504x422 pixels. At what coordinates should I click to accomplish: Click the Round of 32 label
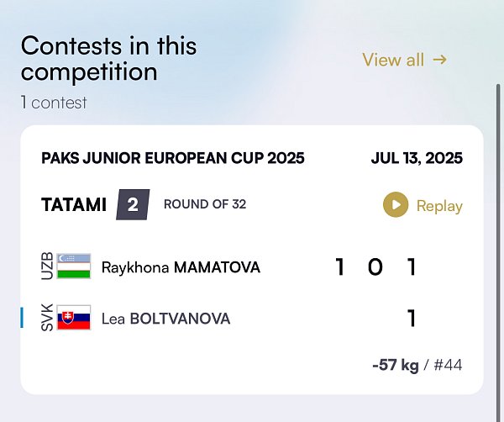[x=205, y=204]
